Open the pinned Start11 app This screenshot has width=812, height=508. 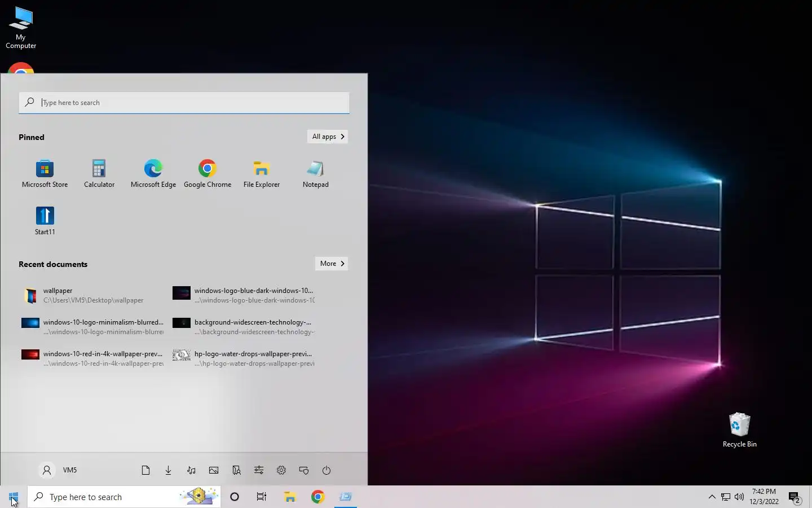tap(45, 221)
